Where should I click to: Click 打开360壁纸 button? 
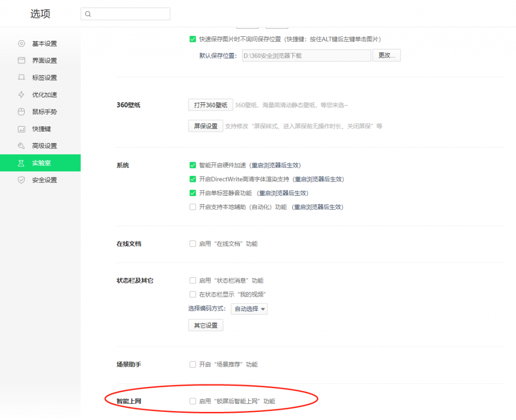(211, 105)
